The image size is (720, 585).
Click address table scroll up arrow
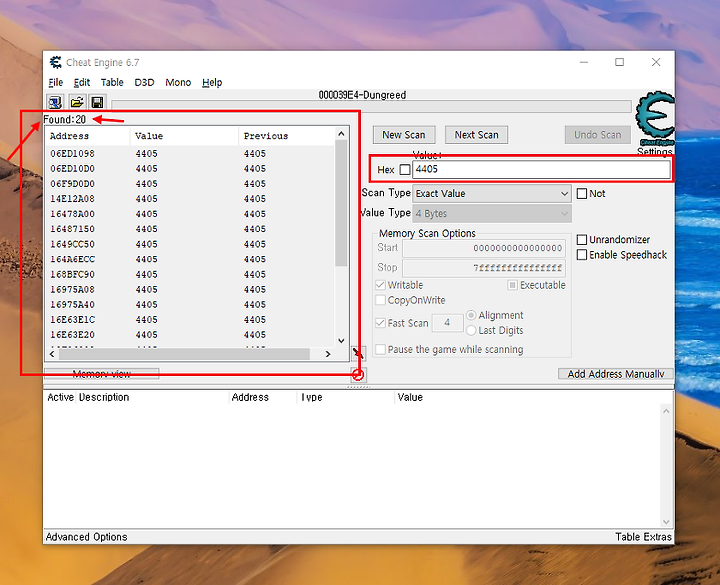point(666,411)
